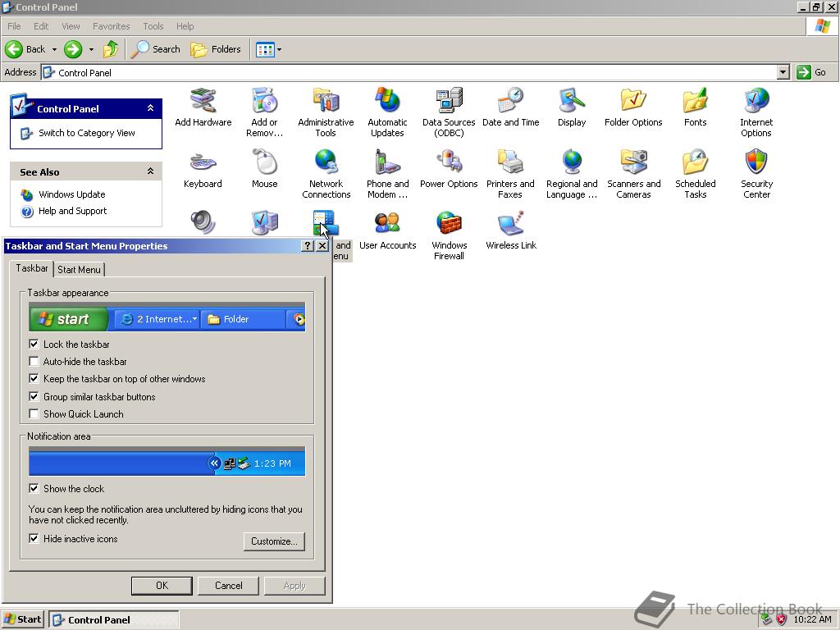Image resolution: width=840 pixels, height=630 pixels.
Task: Open Automatic Updates icon
Action: click(x=388, y=101)
